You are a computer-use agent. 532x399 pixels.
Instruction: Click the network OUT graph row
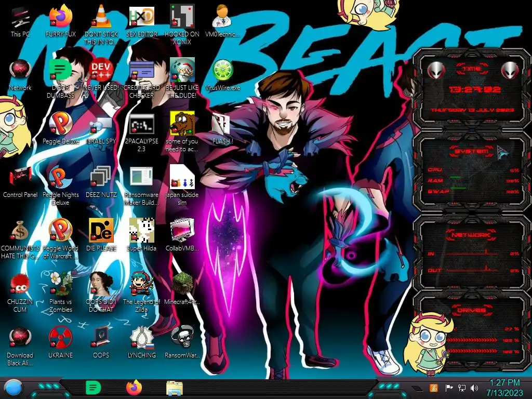(473, 270)
